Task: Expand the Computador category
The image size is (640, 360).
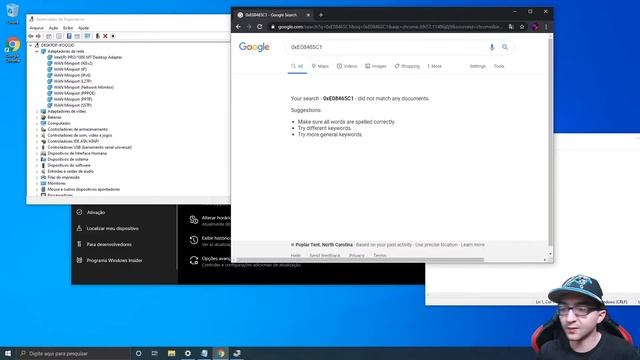Action: (x=37, y=123)
